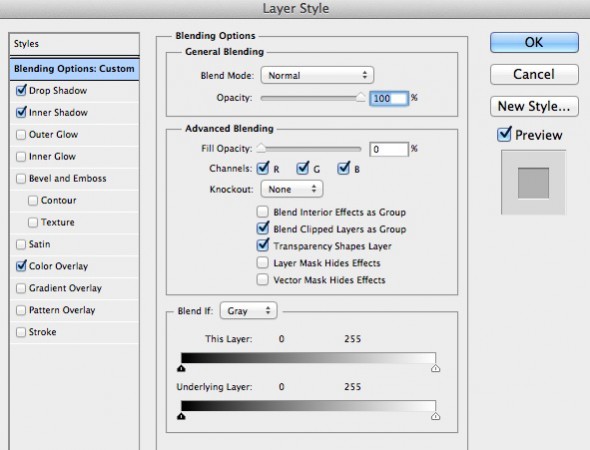Click the Opacity percentage input field
The image size is (590, 450).
click(x=389, y=99)
